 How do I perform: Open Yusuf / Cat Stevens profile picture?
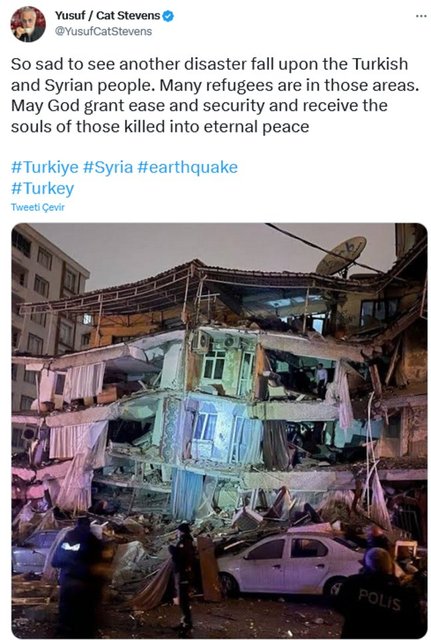28,24
